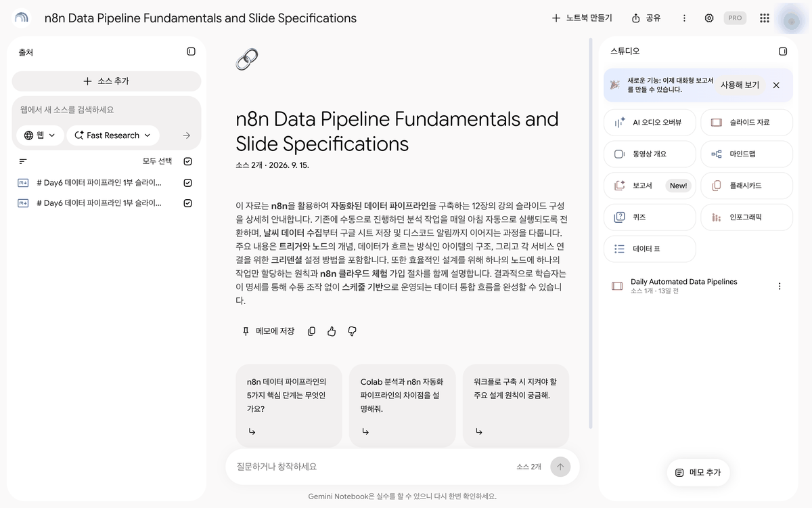
Task: Click the chain link notebook emoji icon
Action: (246, 60)
